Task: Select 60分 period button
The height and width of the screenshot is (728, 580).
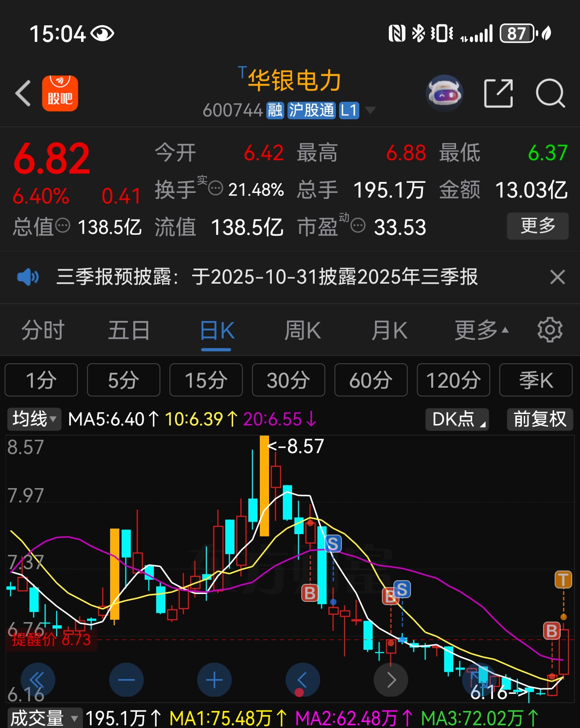Action: pos(371,380)
